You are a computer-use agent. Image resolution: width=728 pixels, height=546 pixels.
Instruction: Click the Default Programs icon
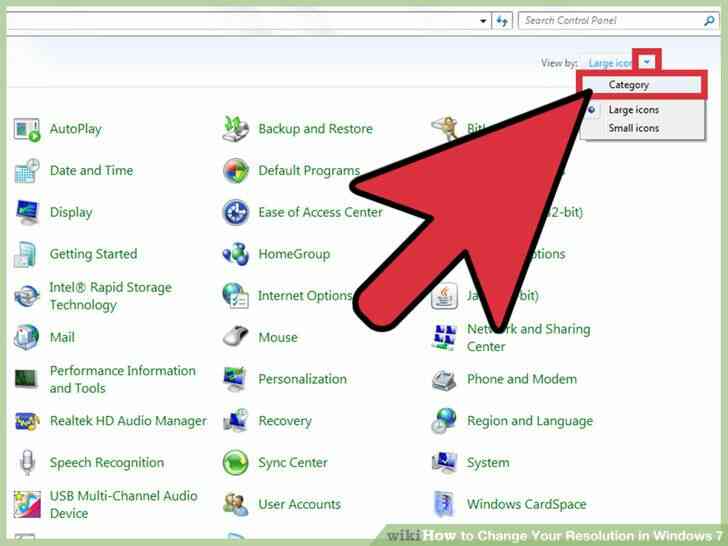tap(235, 170)
